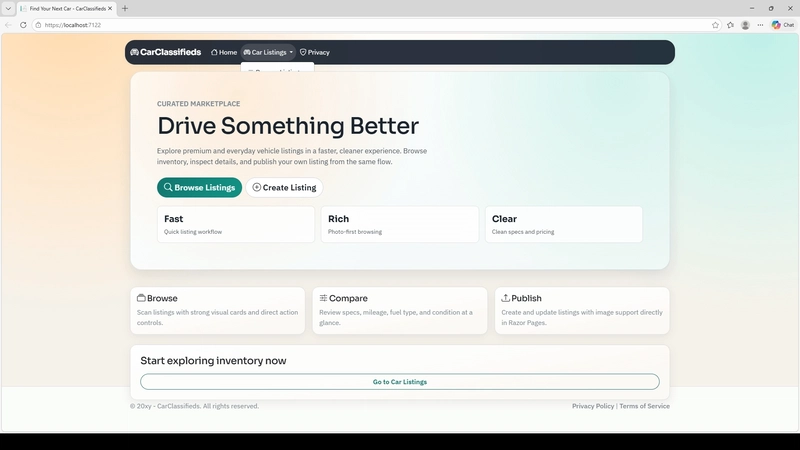This screenshot has height=450, width=800.
Task: Click the browser back arrow icon
Action: click(9, 25)
